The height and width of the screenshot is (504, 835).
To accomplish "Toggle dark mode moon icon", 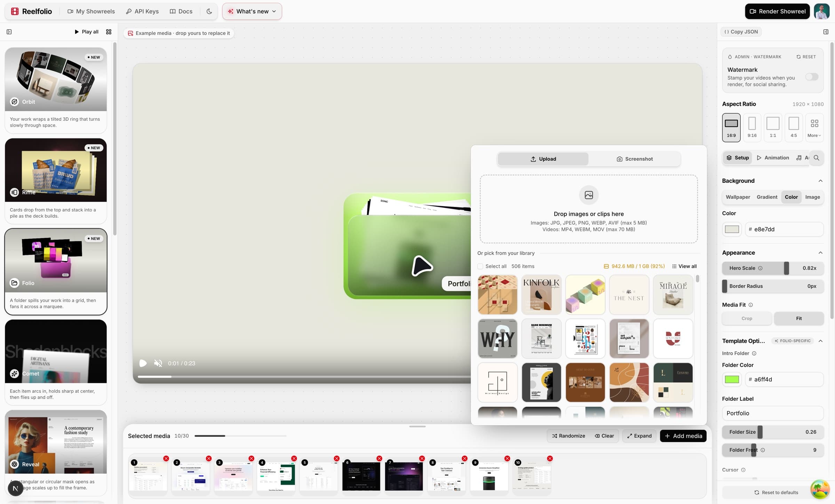I will point(209,11).
